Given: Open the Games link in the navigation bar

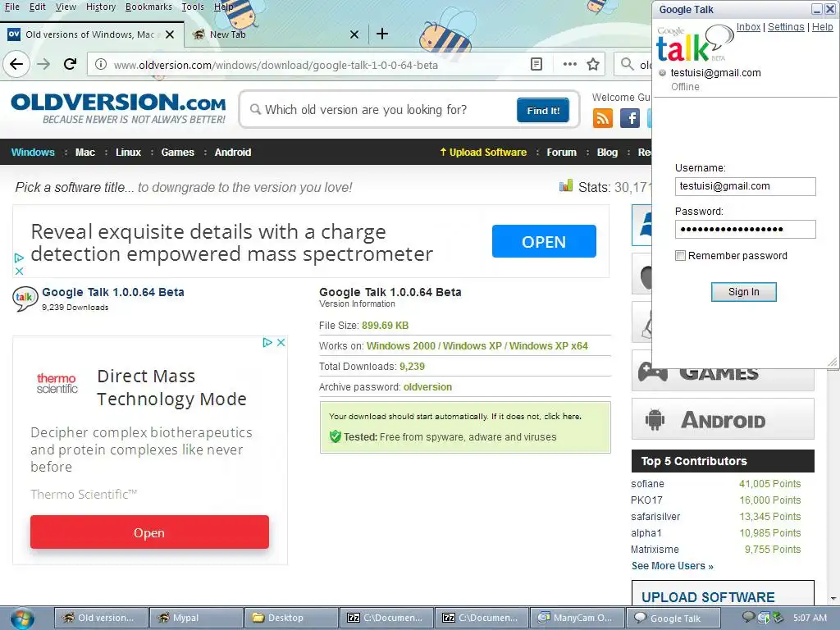Looking at the screenshot, I should 177,152.
